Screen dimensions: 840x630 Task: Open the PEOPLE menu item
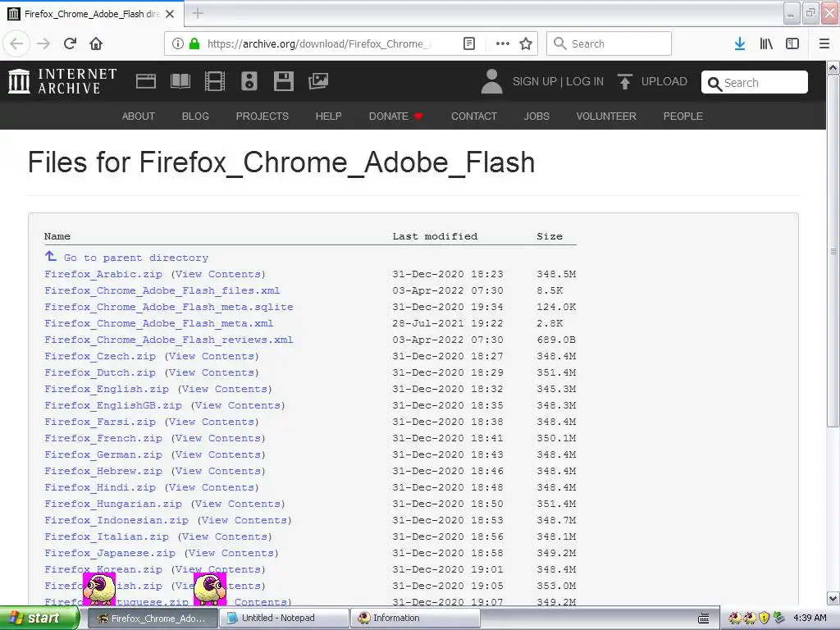683,116
